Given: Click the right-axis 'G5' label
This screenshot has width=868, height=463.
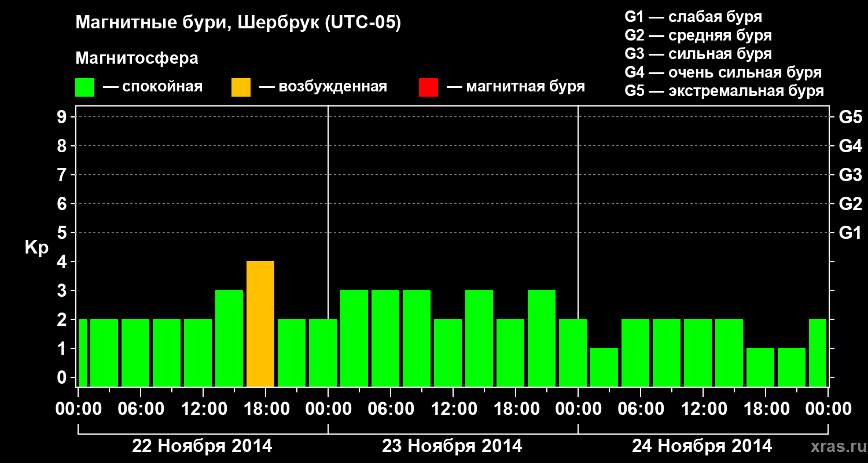Looking at the screenshot, I should (850, 117).
